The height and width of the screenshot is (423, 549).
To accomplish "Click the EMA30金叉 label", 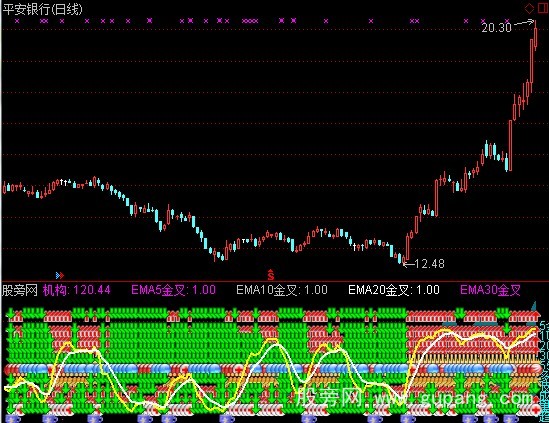I will [490, 290].
